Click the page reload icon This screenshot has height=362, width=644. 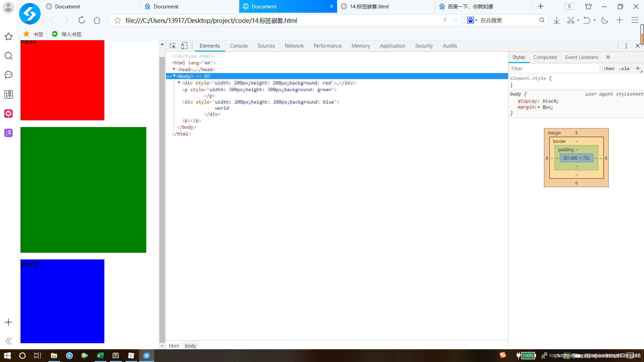point(82,20)
